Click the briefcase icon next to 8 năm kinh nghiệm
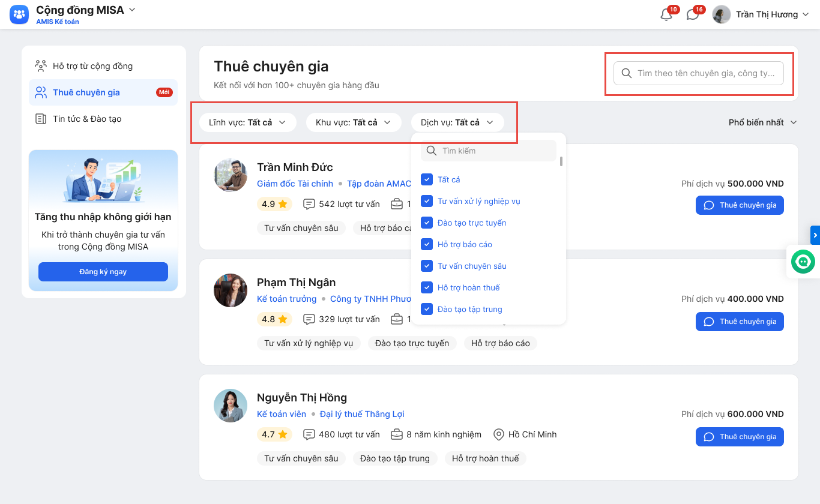The image size is (820, 504). [x=396, y=434]
